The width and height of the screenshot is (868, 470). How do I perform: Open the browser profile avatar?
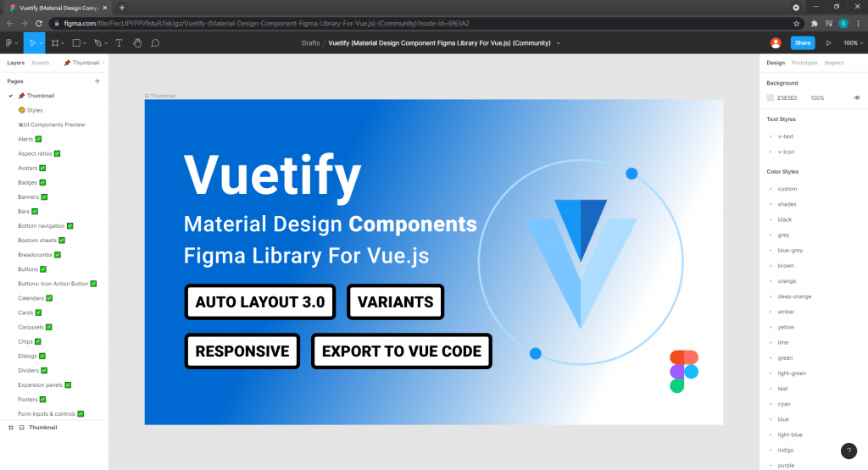coord(843,23)
